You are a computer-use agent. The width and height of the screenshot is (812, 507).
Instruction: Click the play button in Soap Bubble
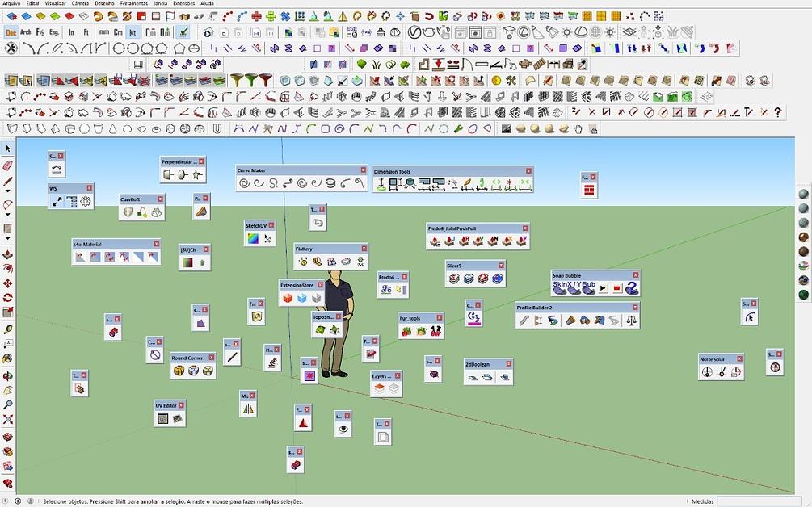click(x=603, y=288)
